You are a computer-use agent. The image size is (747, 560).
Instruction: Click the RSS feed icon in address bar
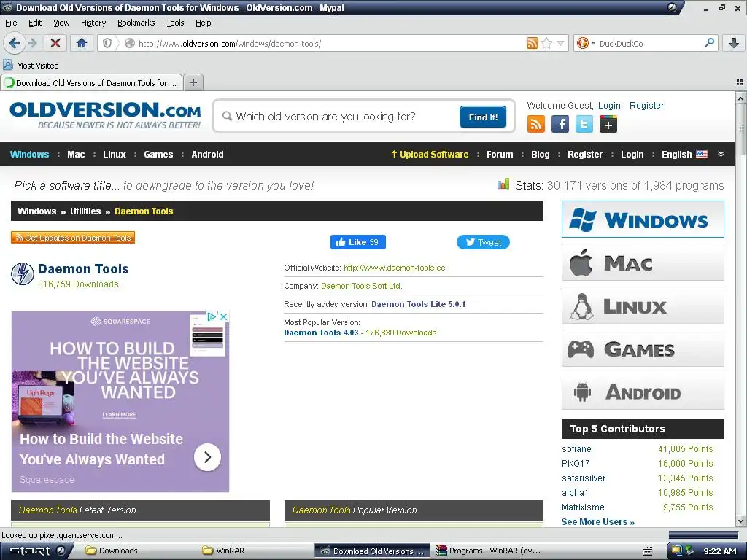click(532, 43)
